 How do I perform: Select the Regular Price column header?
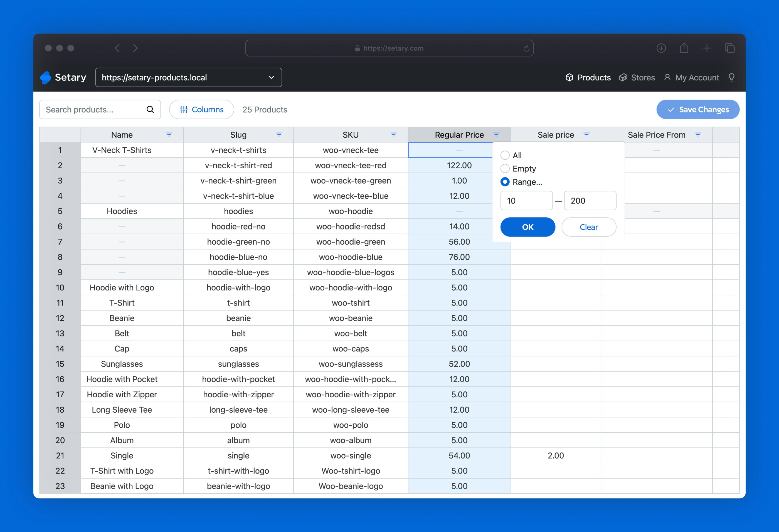pos(459,135)
